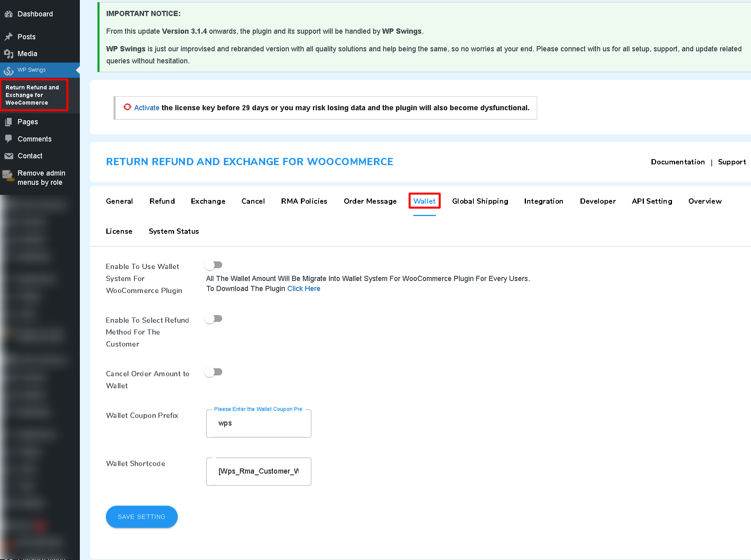The width and height of the screenshot is (751, 560).
Task: Click the WP Swings logo icon
Action: 8,71
